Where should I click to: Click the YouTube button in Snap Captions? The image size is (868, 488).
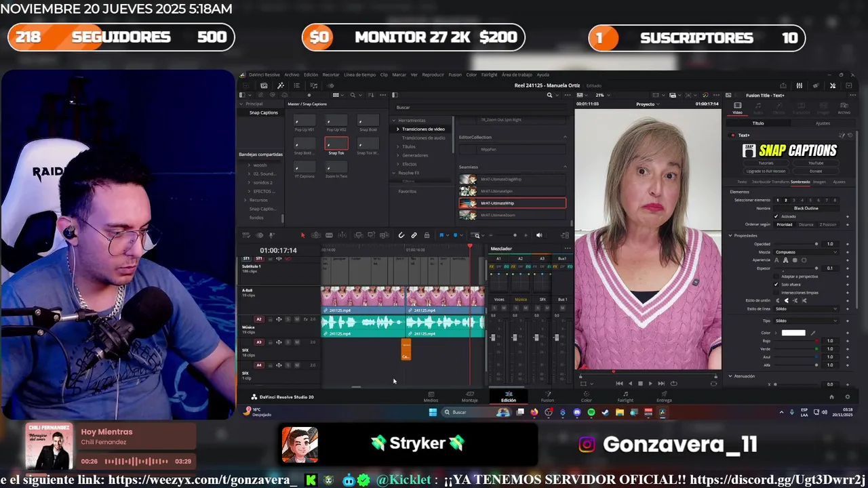pyautogui.click(x=816, y=163)
